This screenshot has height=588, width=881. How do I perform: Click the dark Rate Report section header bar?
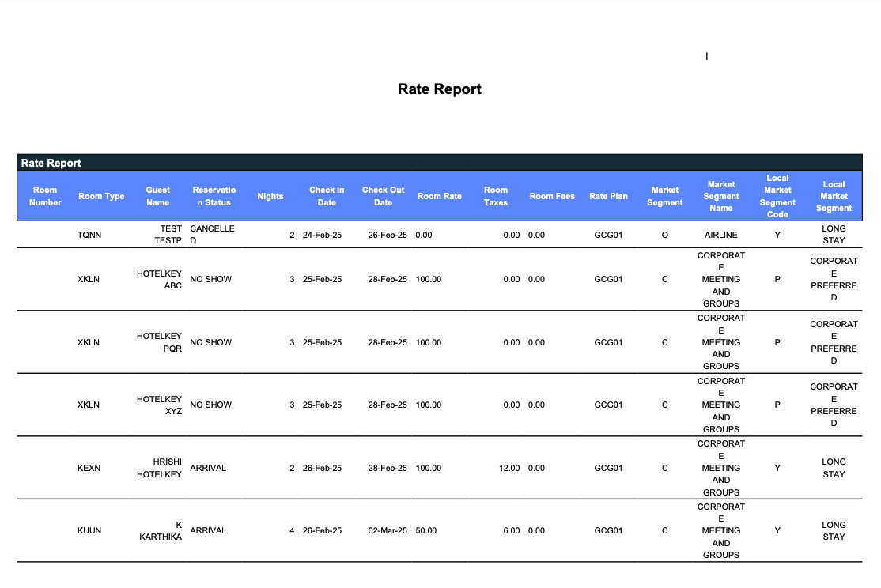tap(439, 163)
